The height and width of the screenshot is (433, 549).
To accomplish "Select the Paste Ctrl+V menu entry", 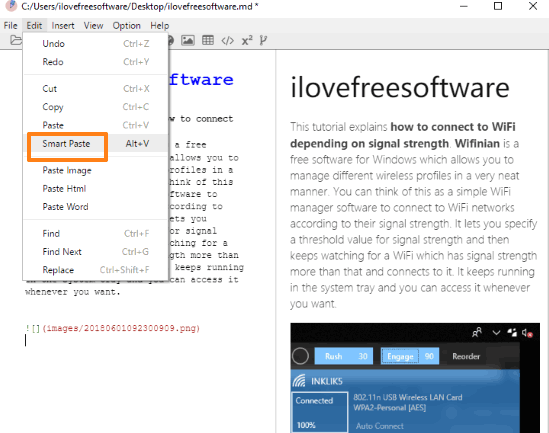I will (x=96, y=125).
